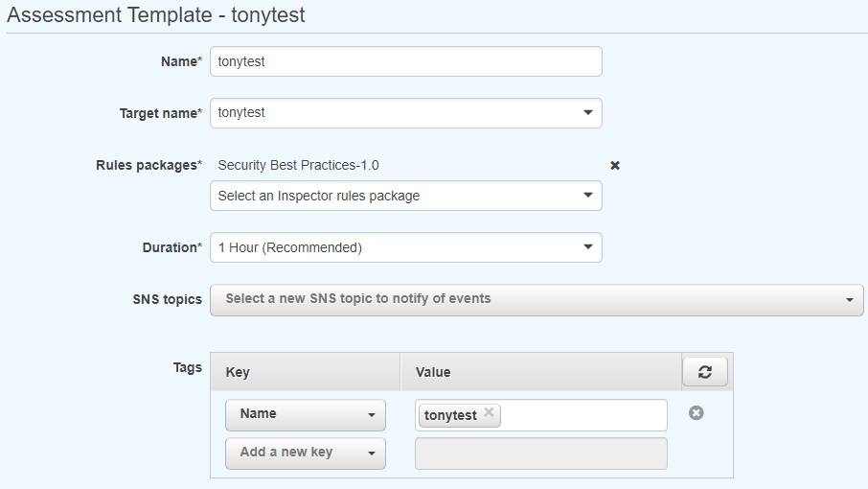Click the SNS topics field label
868x489 pixels.
tap(167, 299)
